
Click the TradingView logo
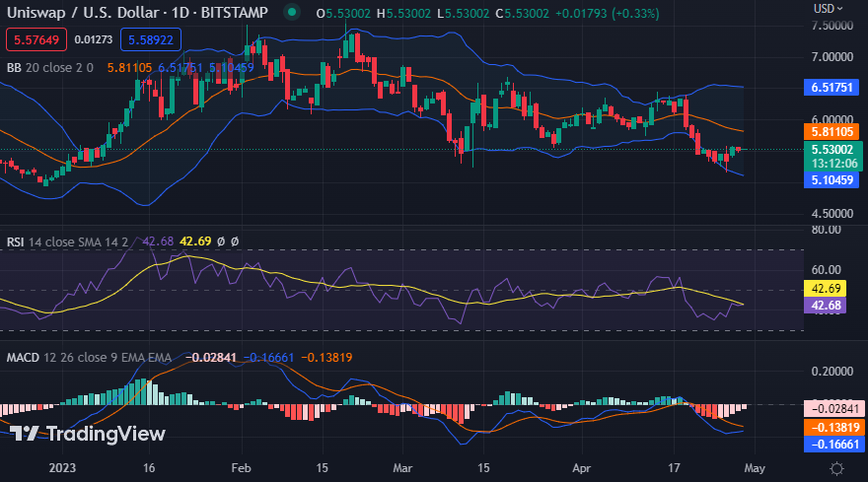pos(88,434)
